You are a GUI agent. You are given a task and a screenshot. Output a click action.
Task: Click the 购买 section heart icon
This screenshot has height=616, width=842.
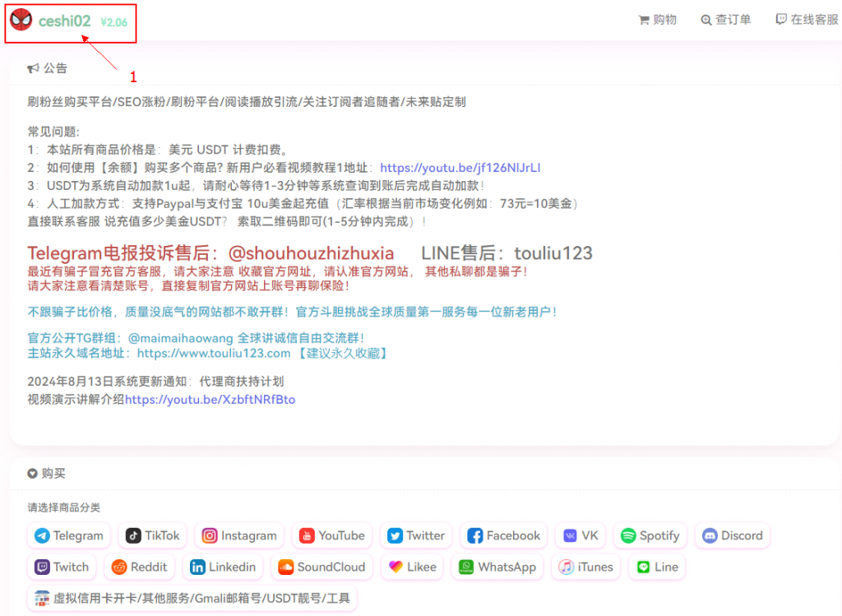click(x=32, y=473)
